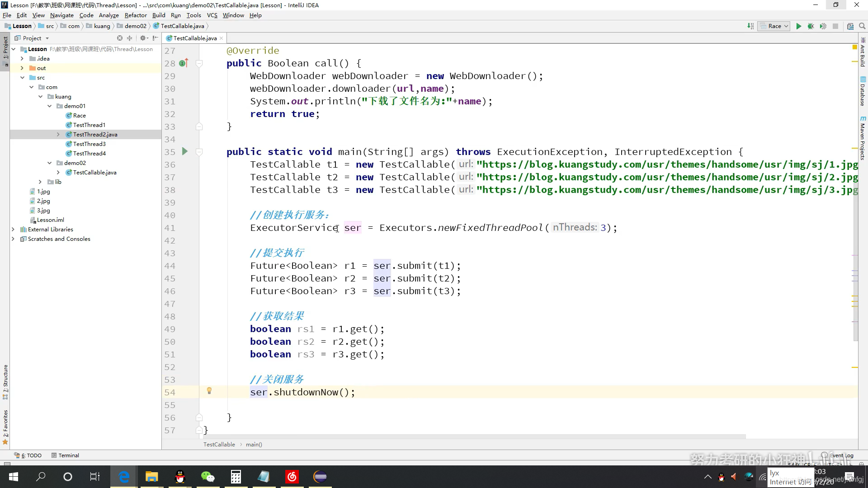Click main() in bottom editor breadcrumb
This screenshot has height=488, width=868.
coord(254,445)
